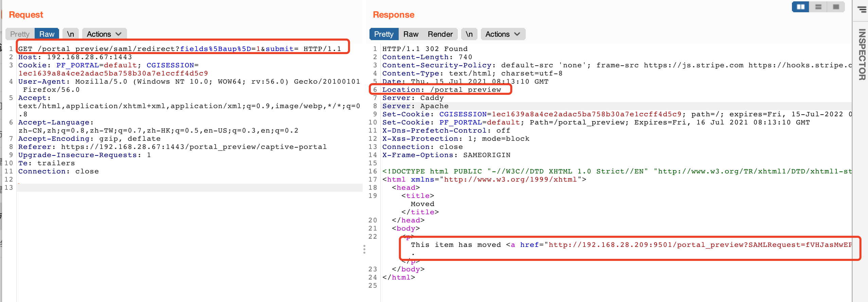The height and width of the screenshot is (302, 868).
Task: Toggle newline display in Response pane
Action: point(469,34)
